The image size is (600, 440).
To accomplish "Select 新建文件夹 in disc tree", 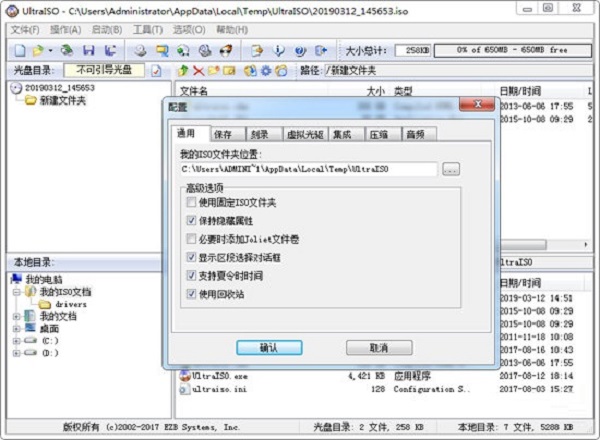I will tap(63, 101).
